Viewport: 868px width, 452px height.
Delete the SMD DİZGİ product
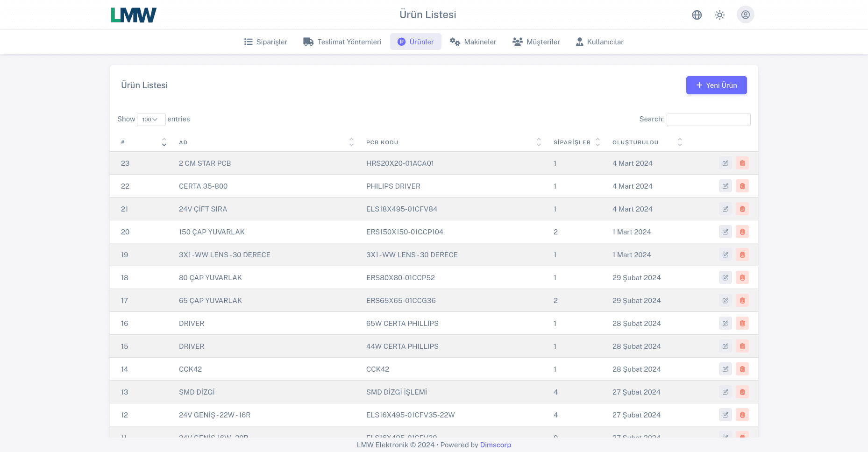click(x=742, y=392)
